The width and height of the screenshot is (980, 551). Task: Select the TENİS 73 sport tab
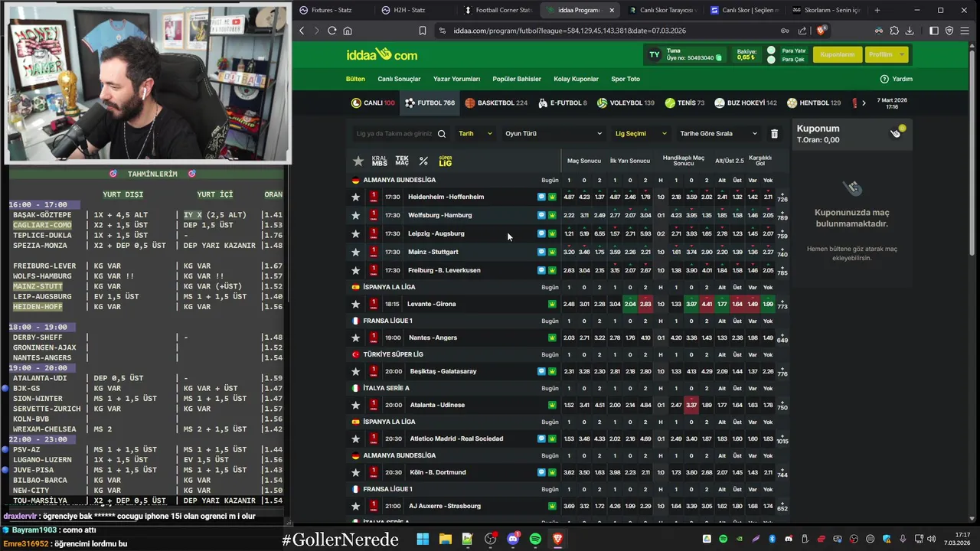tap(684, 103)
